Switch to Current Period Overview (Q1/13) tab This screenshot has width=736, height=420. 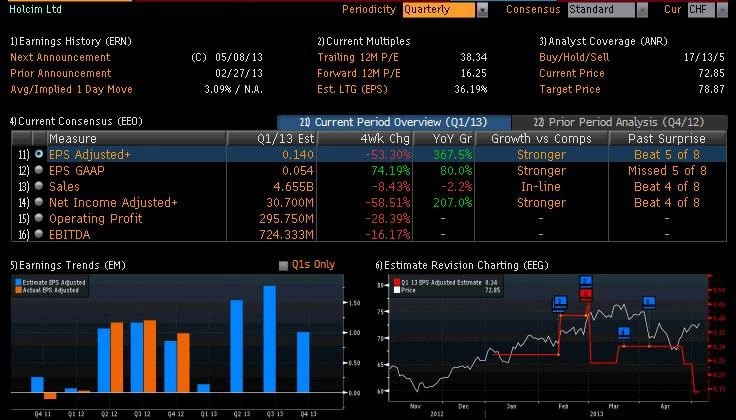(x=393, y=122)
